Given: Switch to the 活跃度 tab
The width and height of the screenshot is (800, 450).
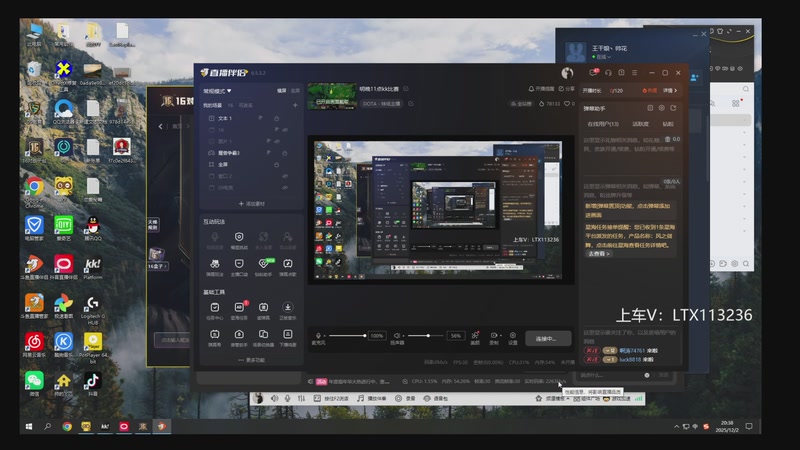Looking at the screenshot, I should point(640,124).
